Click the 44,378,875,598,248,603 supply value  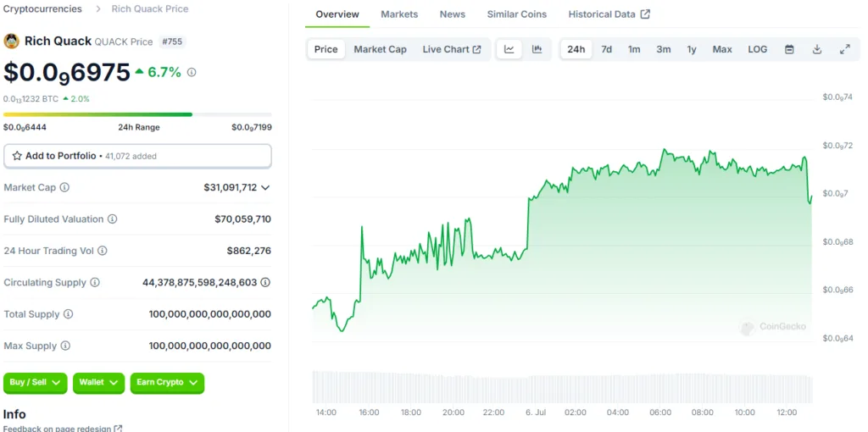pyautogui.click(x=200, y=283)
